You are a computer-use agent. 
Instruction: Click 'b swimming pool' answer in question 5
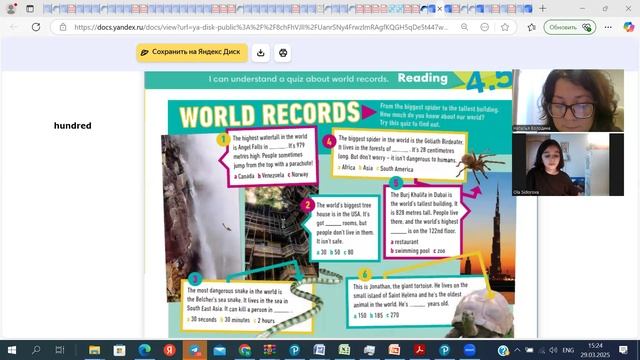click(410, 251)
